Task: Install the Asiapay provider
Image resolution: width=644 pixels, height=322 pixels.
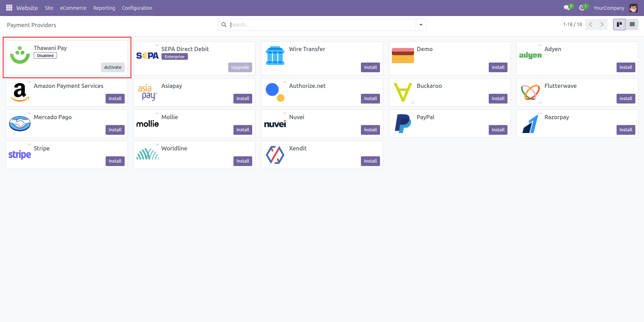Action: [243, 99]
